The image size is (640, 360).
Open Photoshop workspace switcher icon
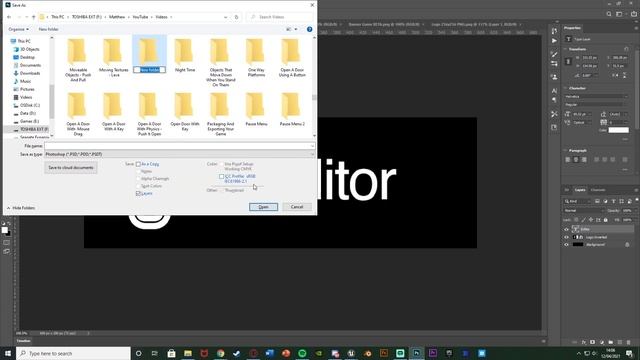point(620,14)
